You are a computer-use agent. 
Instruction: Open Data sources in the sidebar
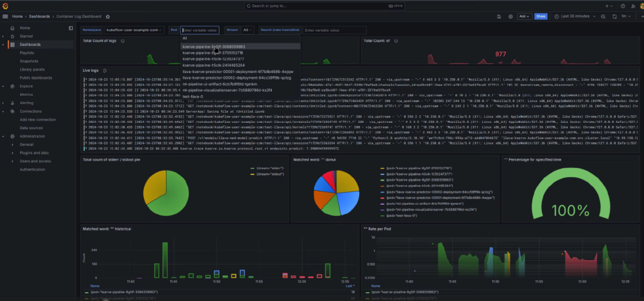click(x=31, y=128)
